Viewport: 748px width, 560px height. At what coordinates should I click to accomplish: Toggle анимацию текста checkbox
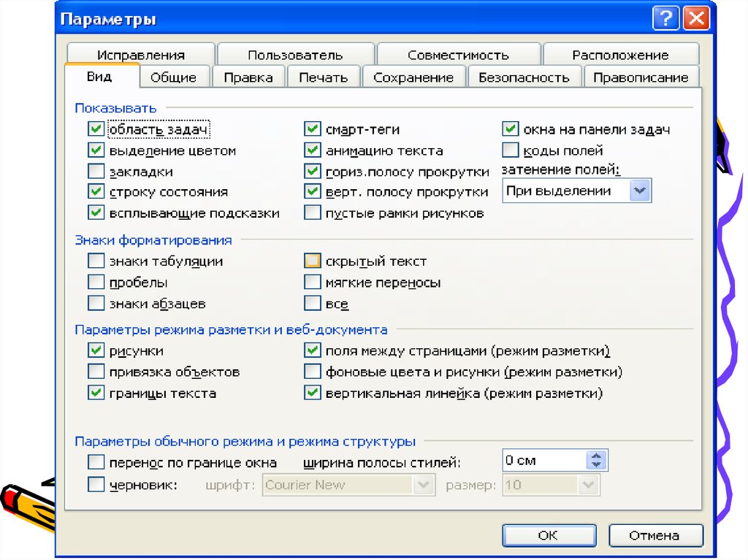(313, 150)
